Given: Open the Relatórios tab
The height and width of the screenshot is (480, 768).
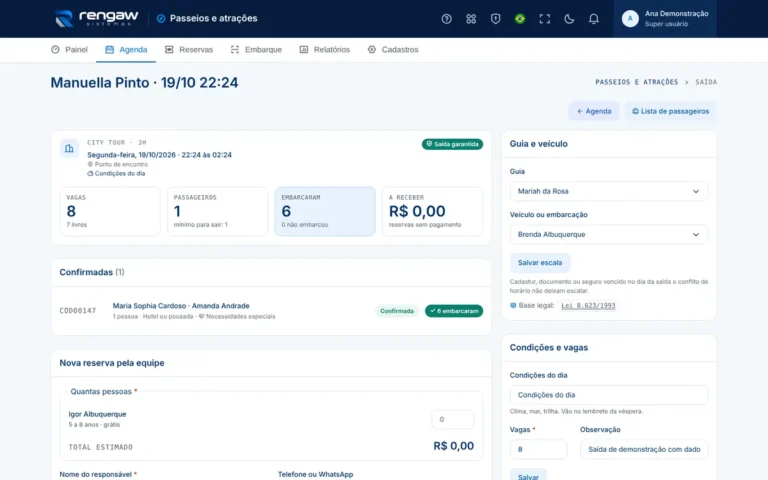Looking at the screenshot, I should pyautogui.click(x=325, y=49).
